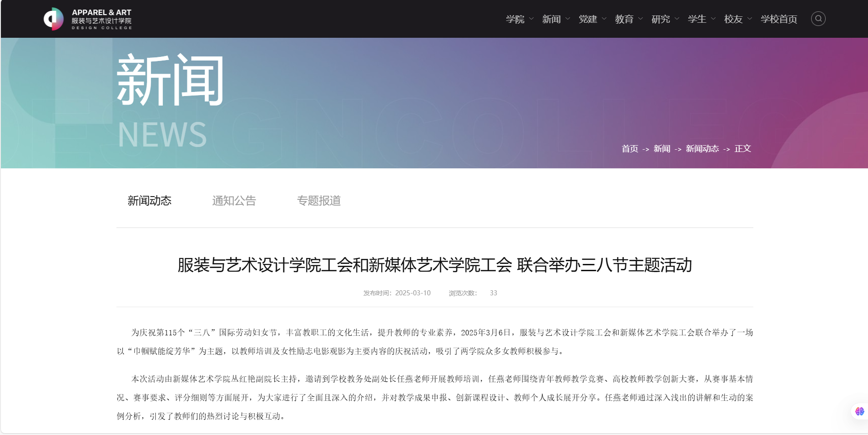This screenshot has height=435, width=868.
Task: Open the 学生 menu
Action: [697, 19]
